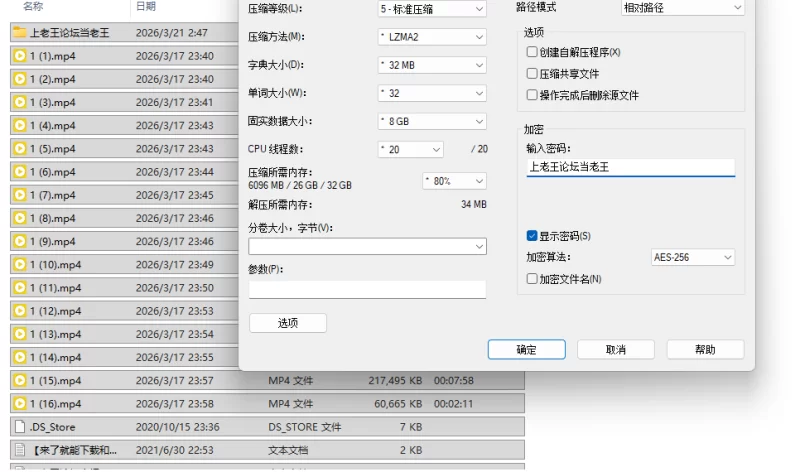Screen dimensions: 800x472
Task: Open memory usage dropdown showing 80%
Action: (x=455, y=181)
